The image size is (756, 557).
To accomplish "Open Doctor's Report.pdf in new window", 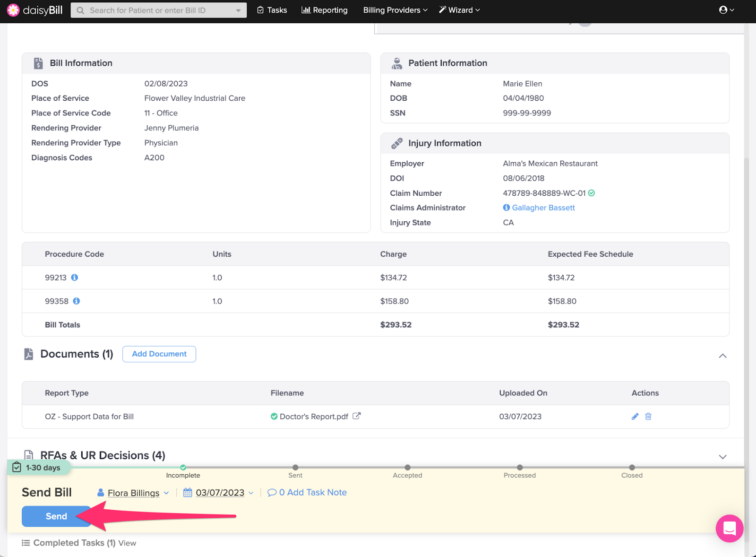I will point(357,416).
